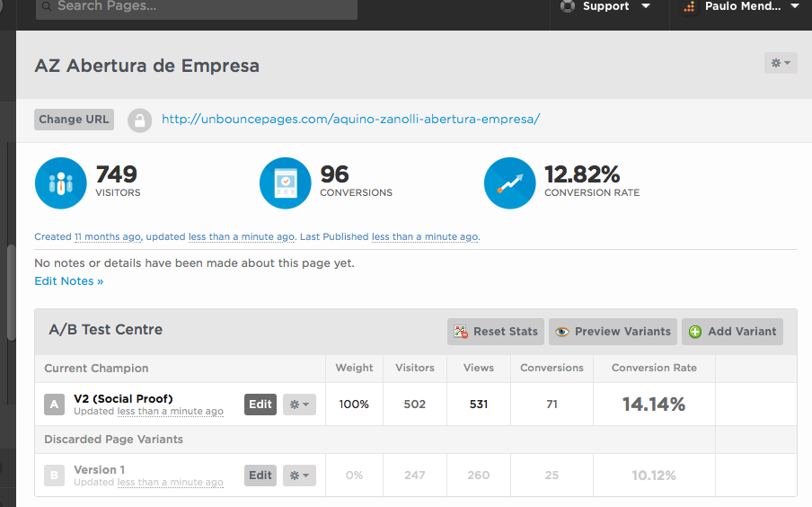
Task: Click the Views column header
Action: 479,368
